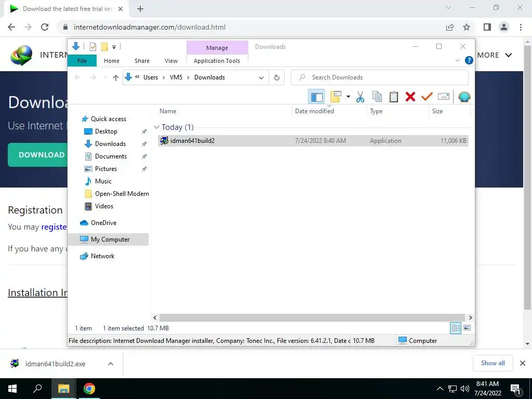Open the Home ribbon tab

(x=112, y=61)
